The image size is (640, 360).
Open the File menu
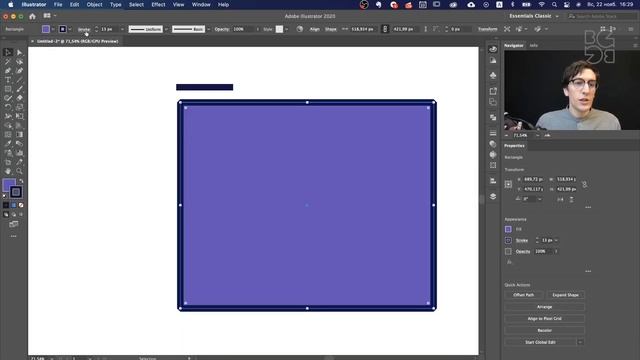coord(58,5)
